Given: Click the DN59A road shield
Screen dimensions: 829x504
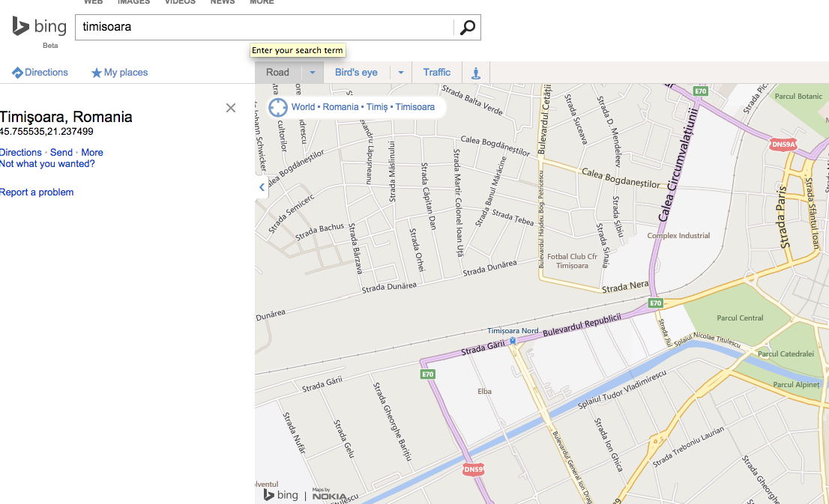Looking at the screenshot, I should pyautogui.click(x=783, y=145).
